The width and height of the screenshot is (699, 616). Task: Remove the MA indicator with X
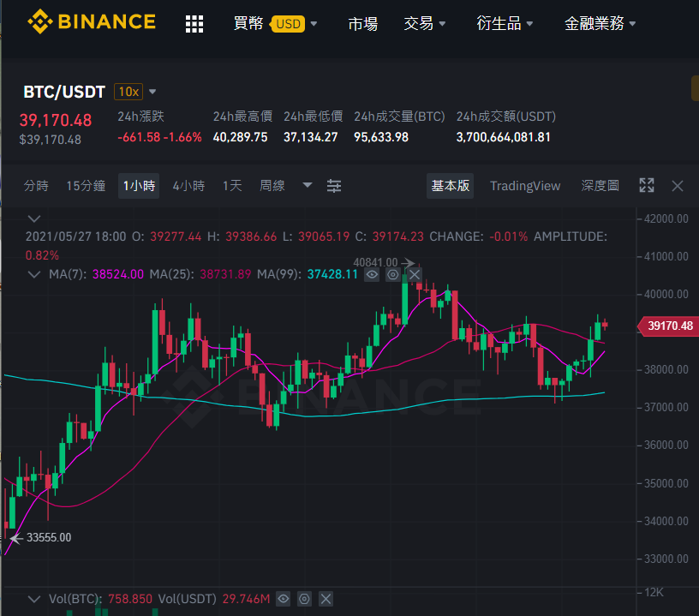click(415, 274)
